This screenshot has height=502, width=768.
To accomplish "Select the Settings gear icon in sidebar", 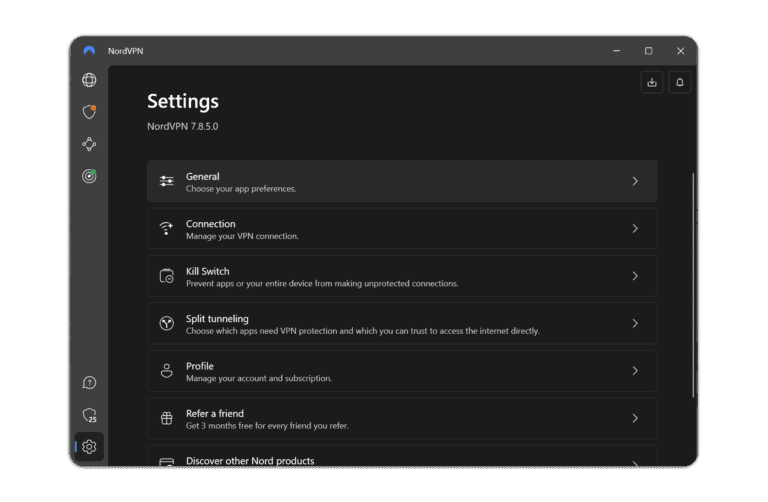I will pos(89,447).
